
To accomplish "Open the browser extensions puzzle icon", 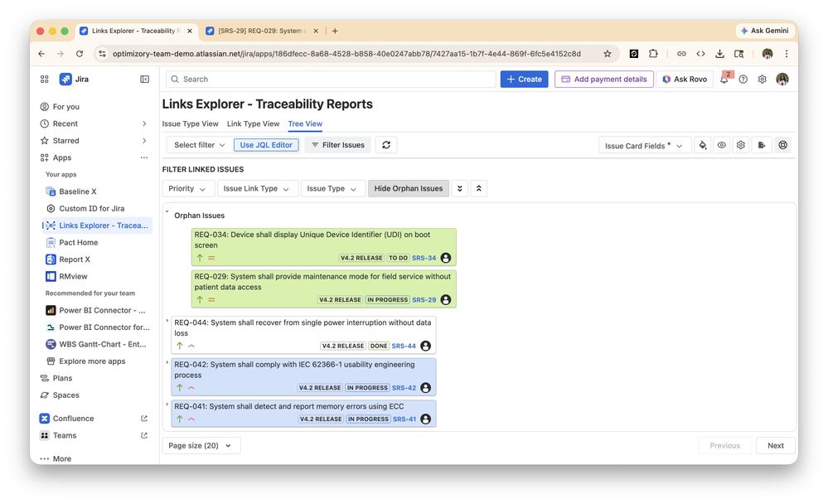I will click(653, 54).
